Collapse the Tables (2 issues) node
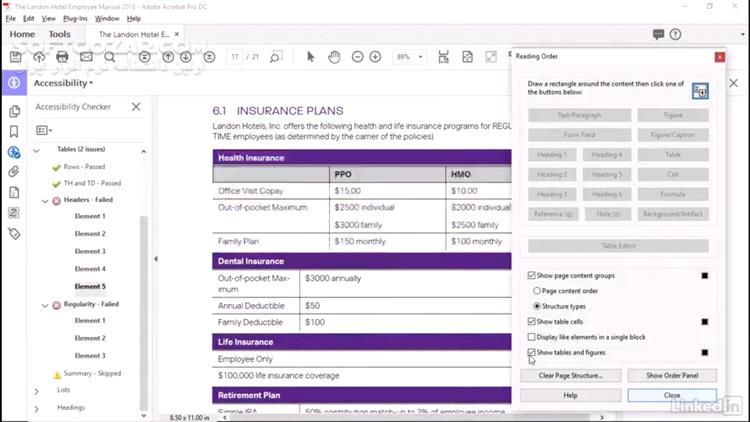The height and width of the screenshot is (422, 750). coord(36,150)
